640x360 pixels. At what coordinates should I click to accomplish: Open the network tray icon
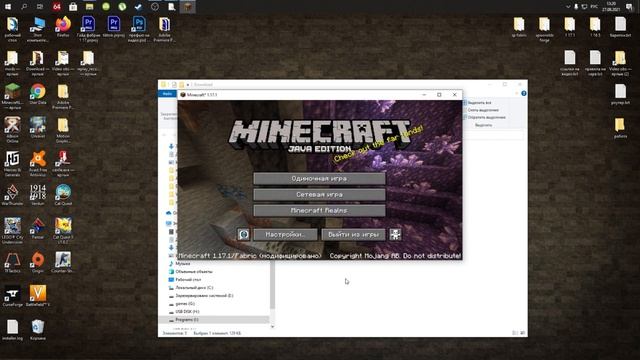coord(584,7)
